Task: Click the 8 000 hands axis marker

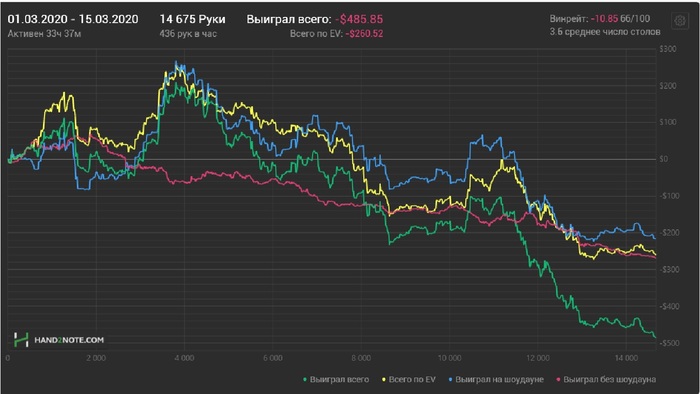Action: 361,358
